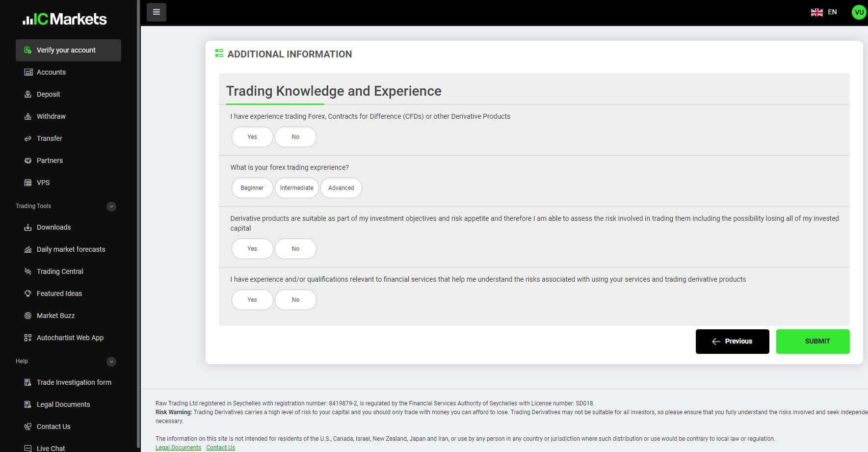868x452 pixels.
Task: Click the Trading Central chart icon
Action: 28,271
